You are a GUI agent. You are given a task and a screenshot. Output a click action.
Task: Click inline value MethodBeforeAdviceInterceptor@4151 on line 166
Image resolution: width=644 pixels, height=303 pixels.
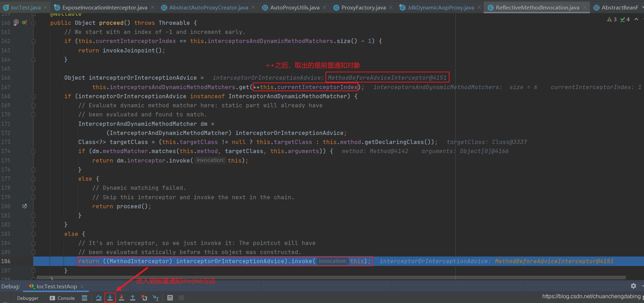coord(387,78)
